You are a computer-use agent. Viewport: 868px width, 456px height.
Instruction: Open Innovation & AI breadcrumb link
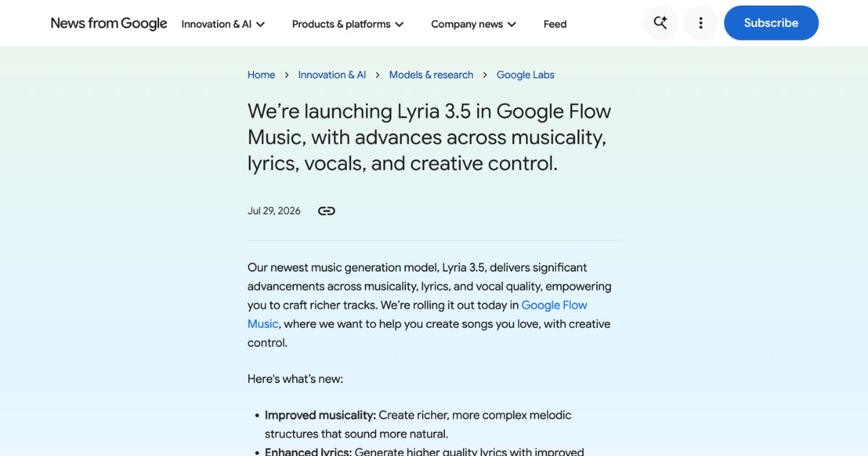[332, 75]
